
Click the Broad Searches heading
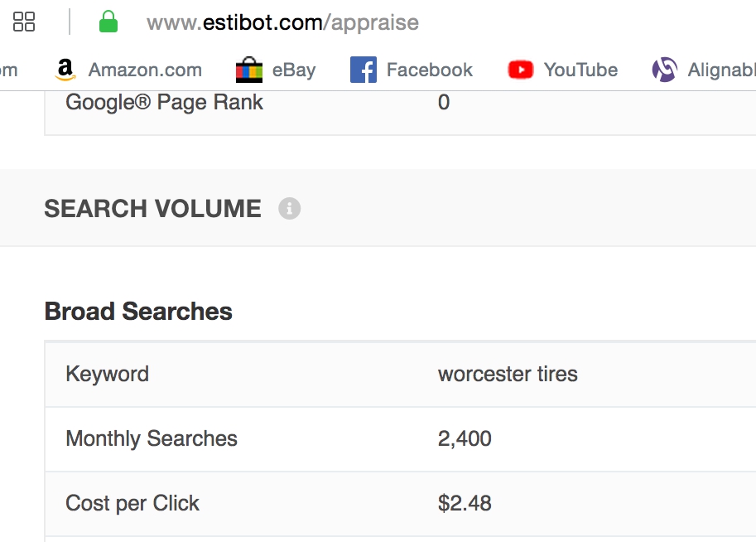coord(138,312)
